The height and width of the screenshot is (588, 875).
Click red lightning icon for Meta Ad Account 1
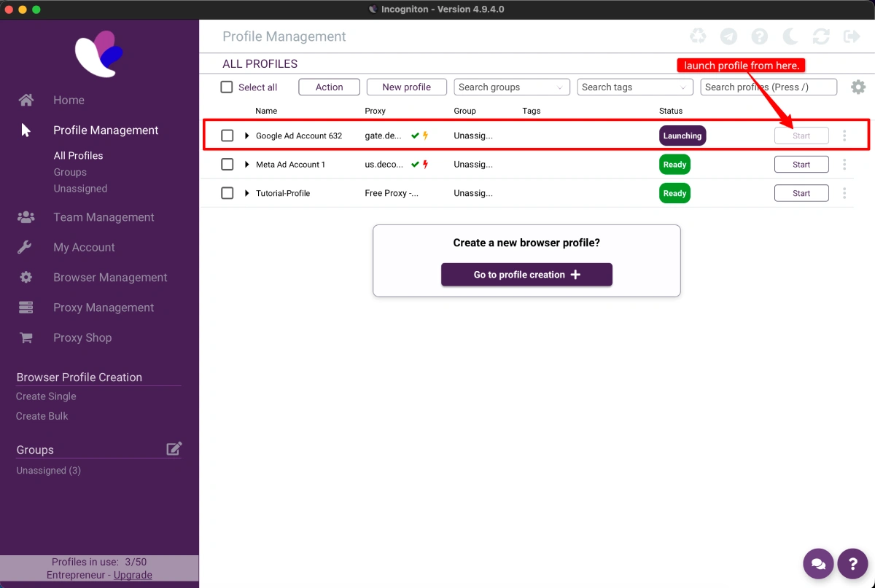pos(426,165)
